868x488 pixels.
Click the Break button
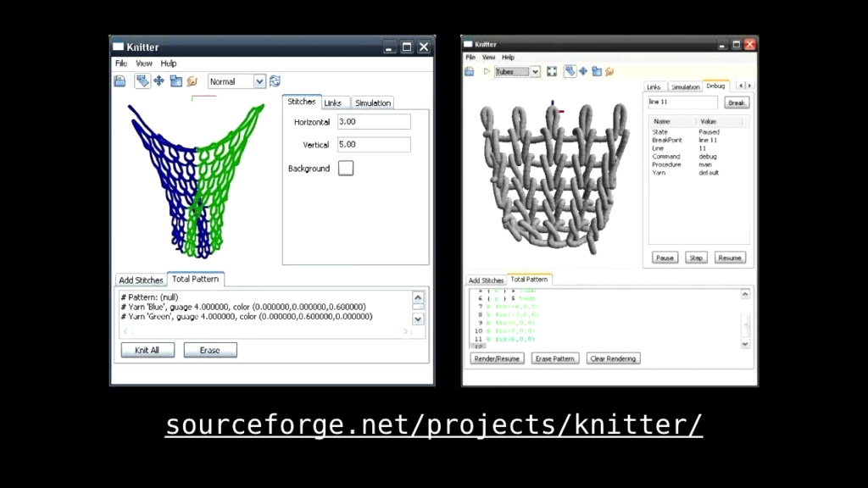pyautogui.click(x=737, y=103)
